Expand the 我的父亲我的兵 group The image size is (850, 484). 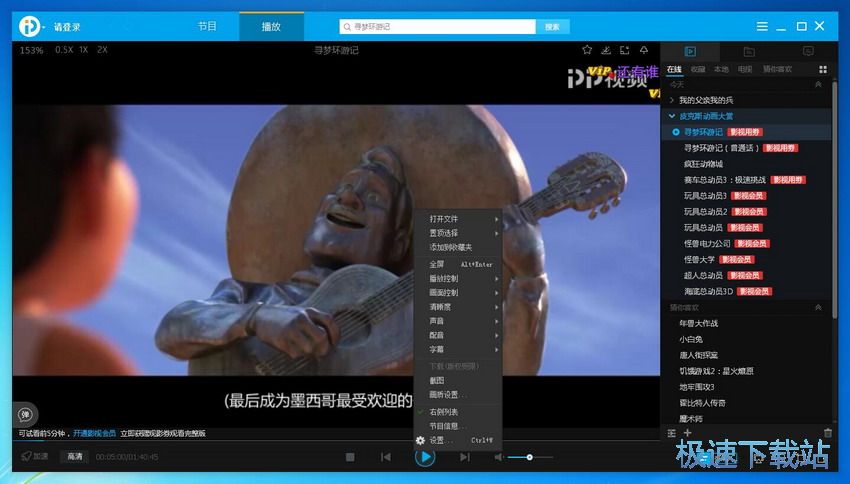point(672,100)
